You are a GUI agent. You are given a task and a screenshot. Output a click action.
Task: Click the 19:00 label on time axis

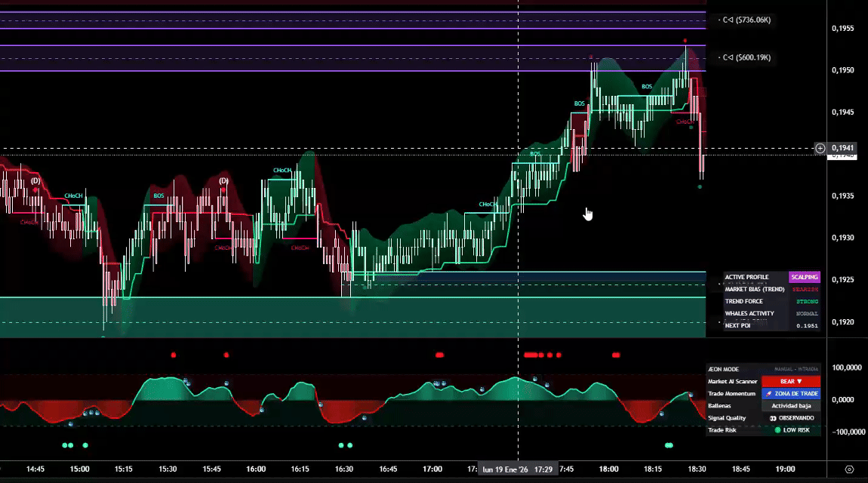(x=785, y=469)
